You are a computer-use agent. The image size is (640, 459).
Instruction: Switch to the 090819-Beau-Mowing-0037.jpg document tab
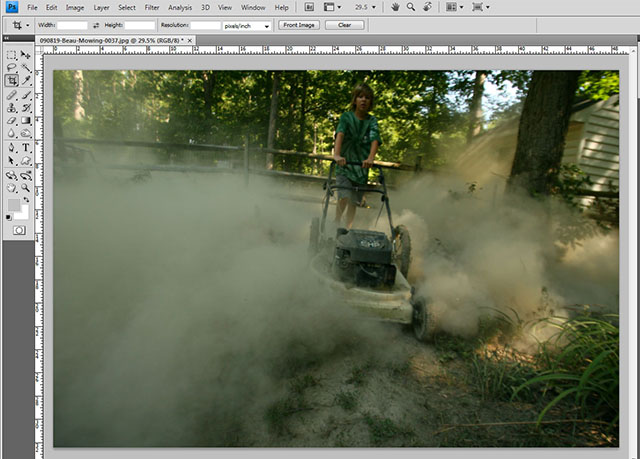[x=111, y=40]
